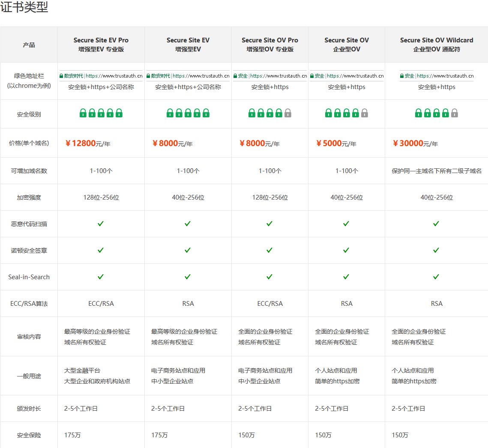The image size is (488, 448).
Task: Click the 安全级别 row label
Action: (x=29, y=114)
